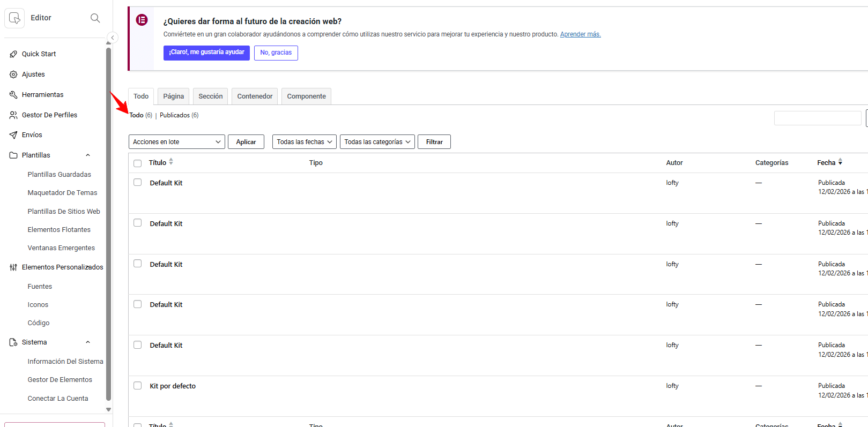Tick the checkbox for Kit por defecto
Viewport: 868px width, 427px height.
[138, 386]
